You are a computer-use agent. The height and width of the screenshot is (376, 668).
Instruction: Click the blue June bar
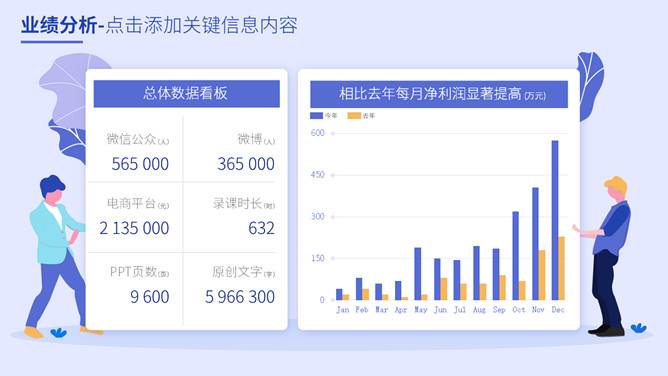(x=437, y=279)
